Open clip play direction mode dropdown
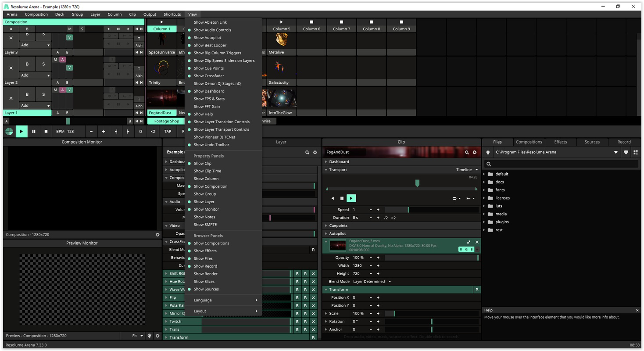Image resolution: width=644 pixels, height=351 pixels. tap(470, 198)
